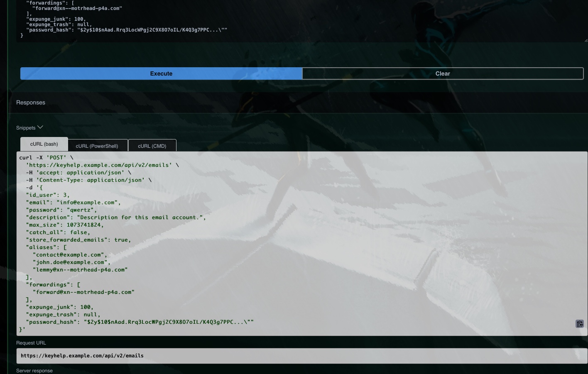Collapse the Snippets section chevron
588x374 pixels.
(40, 127)
